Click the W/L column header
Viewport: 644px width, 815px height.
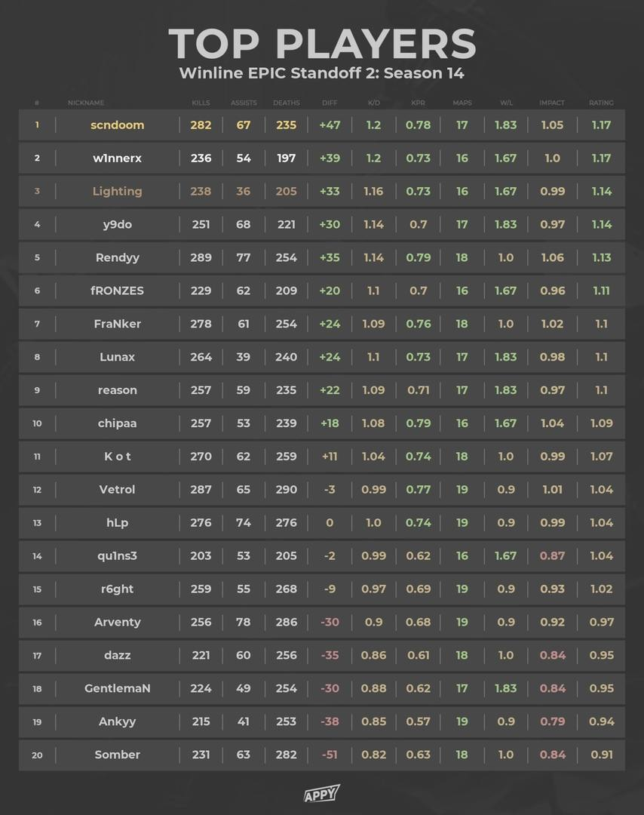pyautogui.click(x=506, y=103)
